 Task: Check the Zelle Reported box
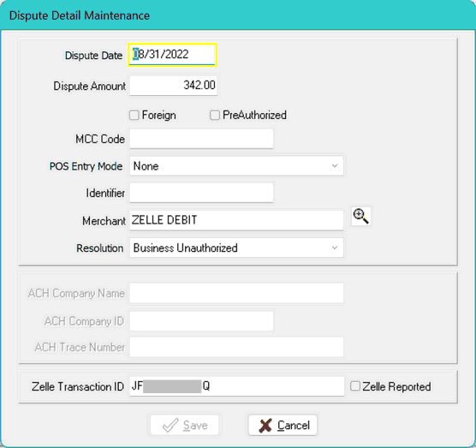355,386
